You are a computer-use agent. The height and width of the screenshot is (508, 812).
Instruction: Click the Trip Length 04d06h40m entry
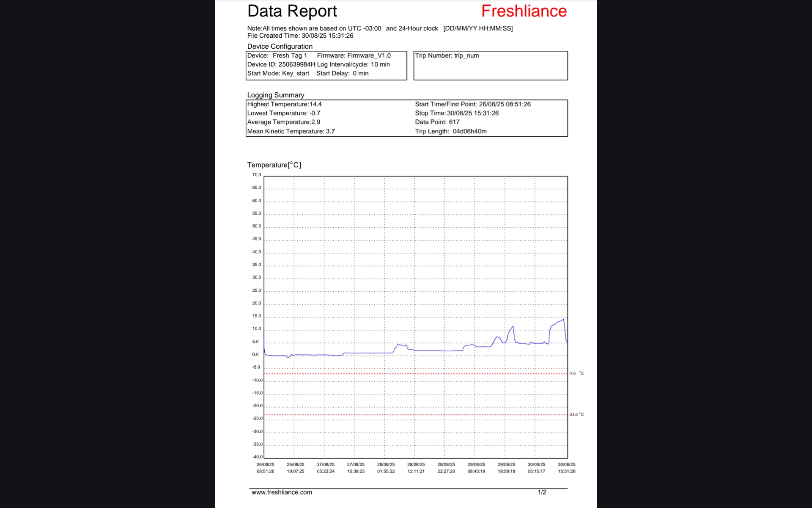[450, 131]
